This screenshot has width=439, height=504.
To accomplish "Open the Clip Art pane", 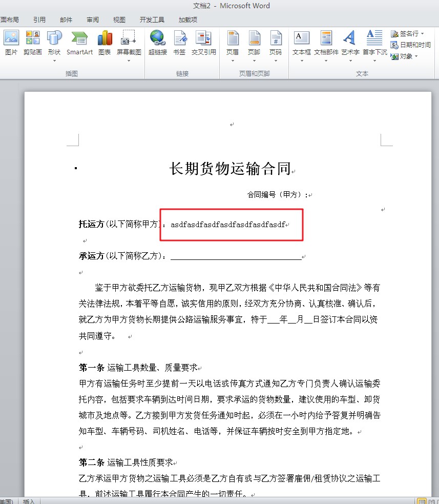I will (32, 41).
